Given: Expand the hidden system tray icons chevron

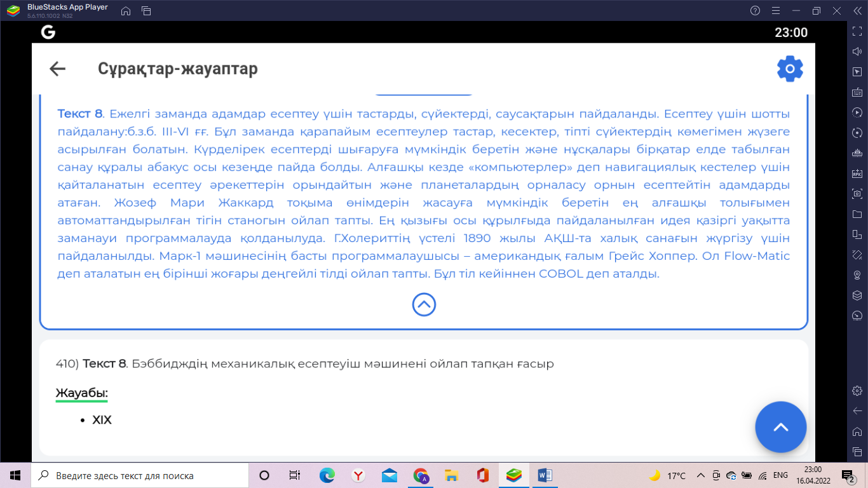Looking at the screenshot, I should tap(701, 475).
